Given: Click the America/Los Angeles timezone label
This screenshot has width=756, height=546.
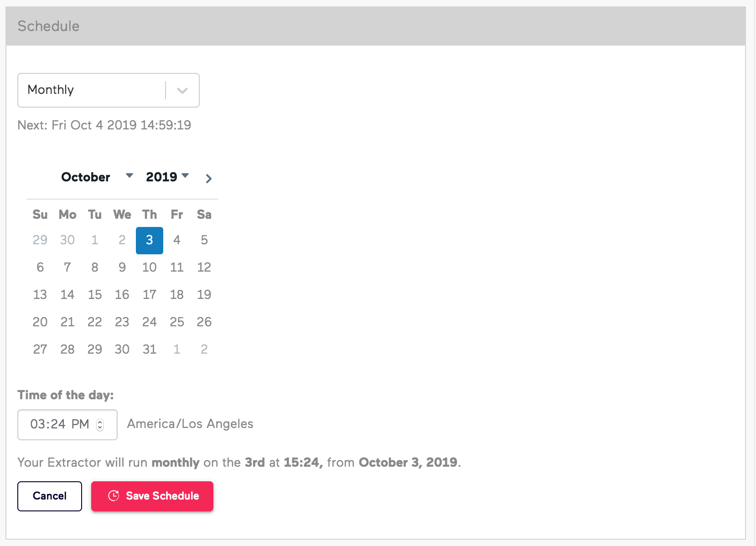Looking at the screenshot, I should pos(190,424).
